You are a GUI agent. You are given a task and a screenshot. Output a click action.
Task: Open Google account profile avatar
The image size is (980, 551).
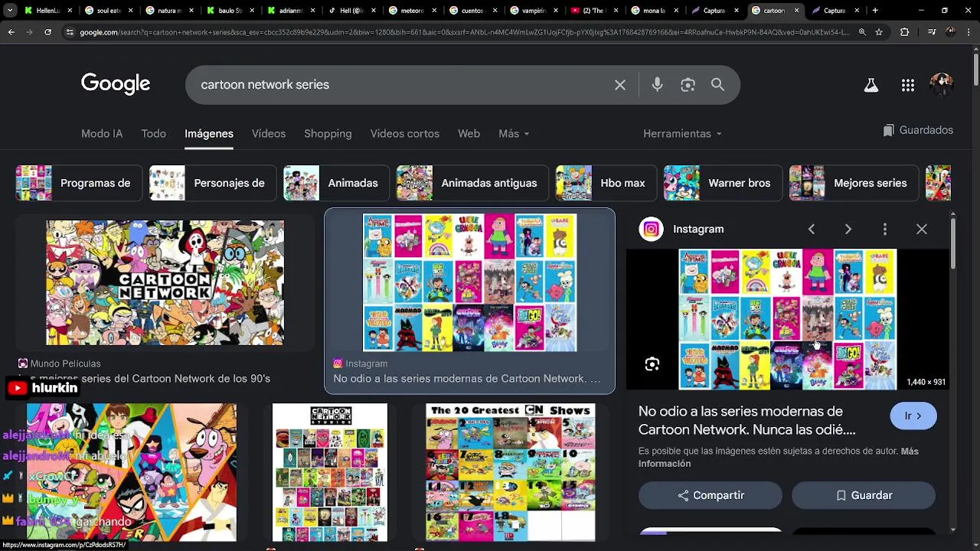pyautogui.click(x=941, y=85)
